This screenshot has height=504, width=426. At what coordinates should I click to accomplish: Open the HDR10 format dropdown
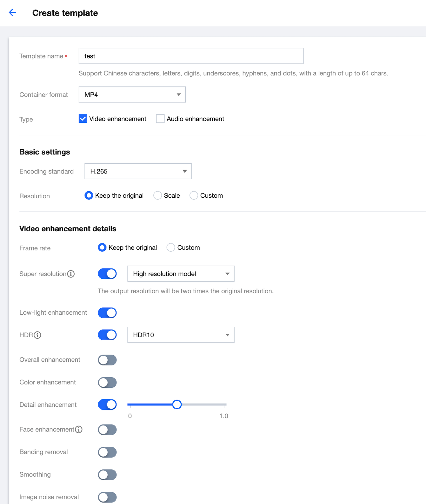pos(181,335)
